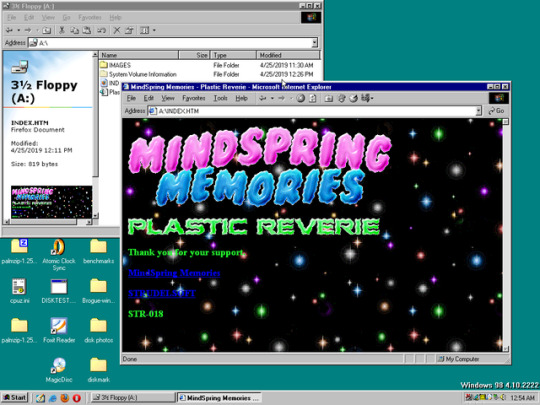The height and width of the screenshot is (405, 540).
Task: Click the Home icon in Internet Explorer toolbar
Action: pyautogui.click(x=329, y=98)
